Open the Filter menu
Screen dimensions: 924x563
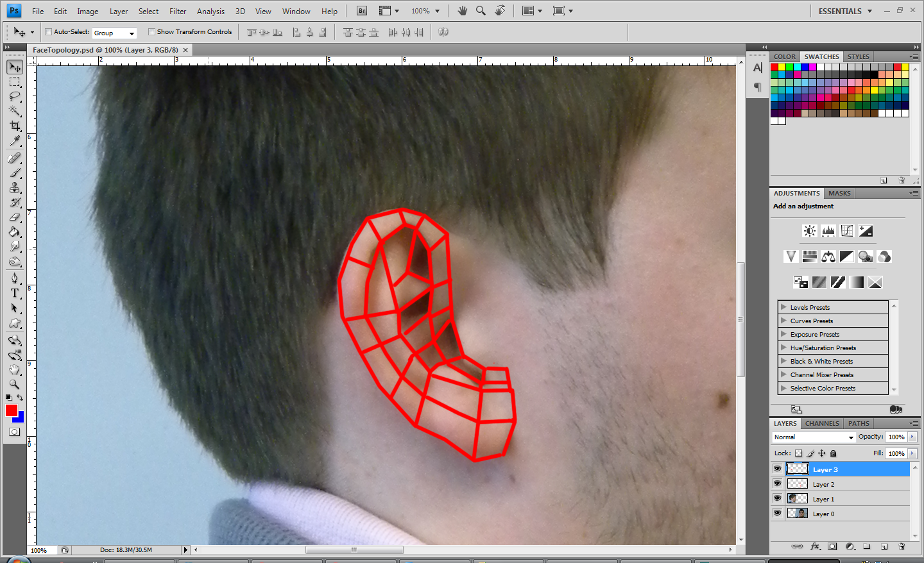click(x=178, y=11)
